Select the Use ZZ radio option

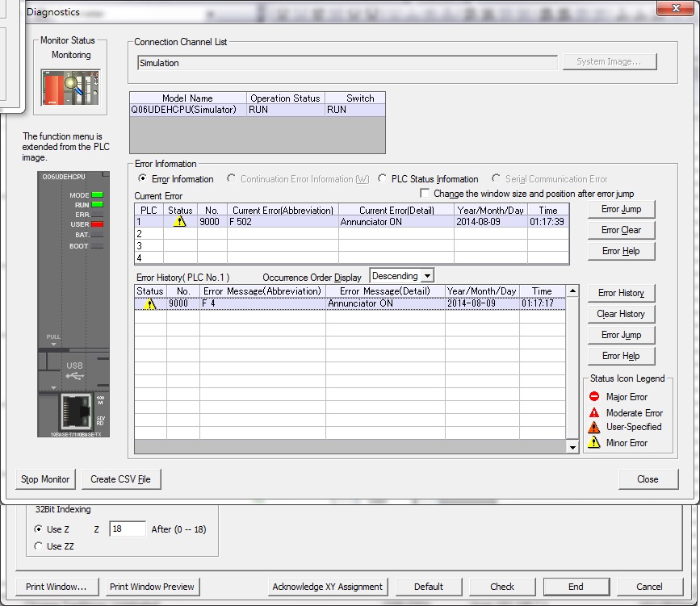(39, 546)
